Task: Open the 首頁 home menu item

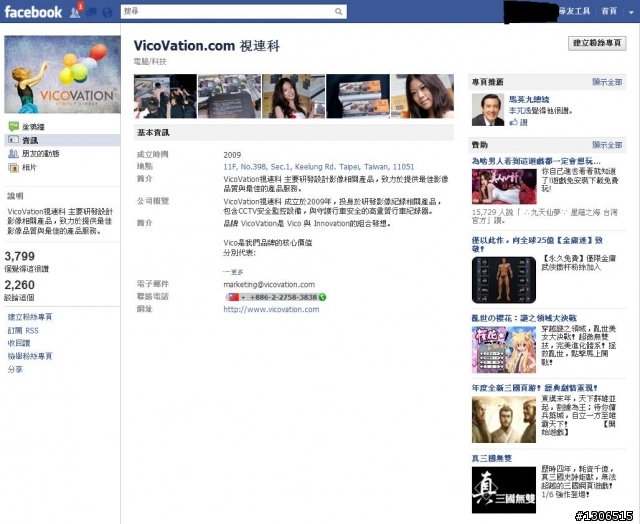Action: [609, 11]
